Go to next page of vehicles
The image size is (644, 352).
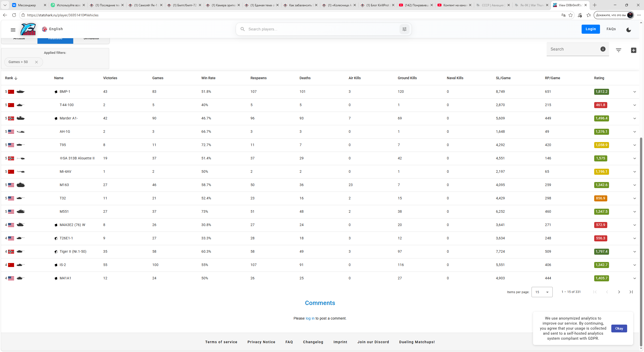[x=619, y=292]
